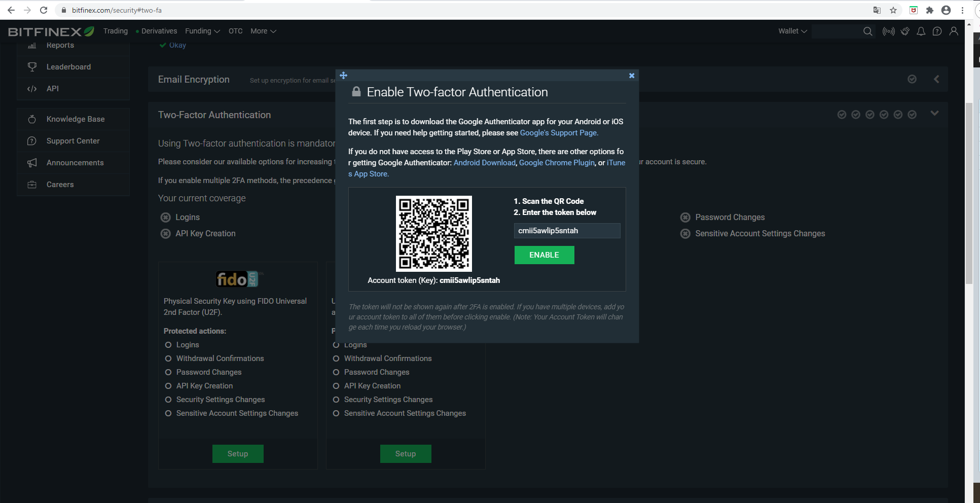Open the Android Download link
Screen dimensions: 980x503
(485, 163)
